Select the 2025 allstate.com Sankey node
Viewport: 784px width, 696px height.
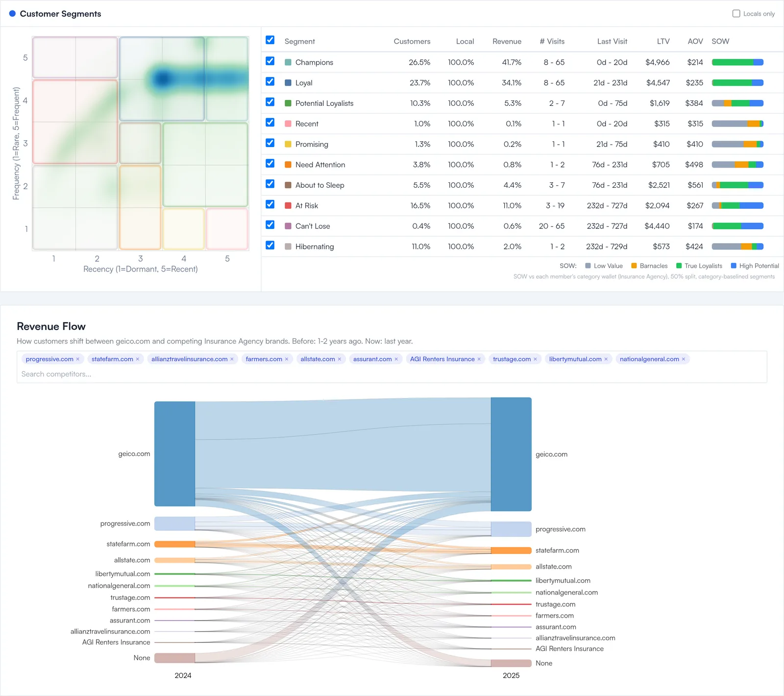point(511,567)
